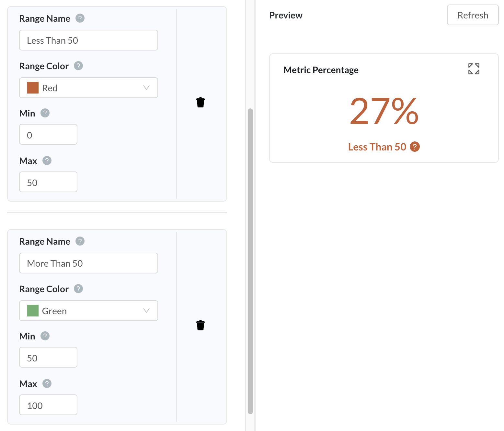Image resolution: width=504 pixels, height=431 pixels.
Task: Focus the More Than 50 name field
Action: [88, 263]
